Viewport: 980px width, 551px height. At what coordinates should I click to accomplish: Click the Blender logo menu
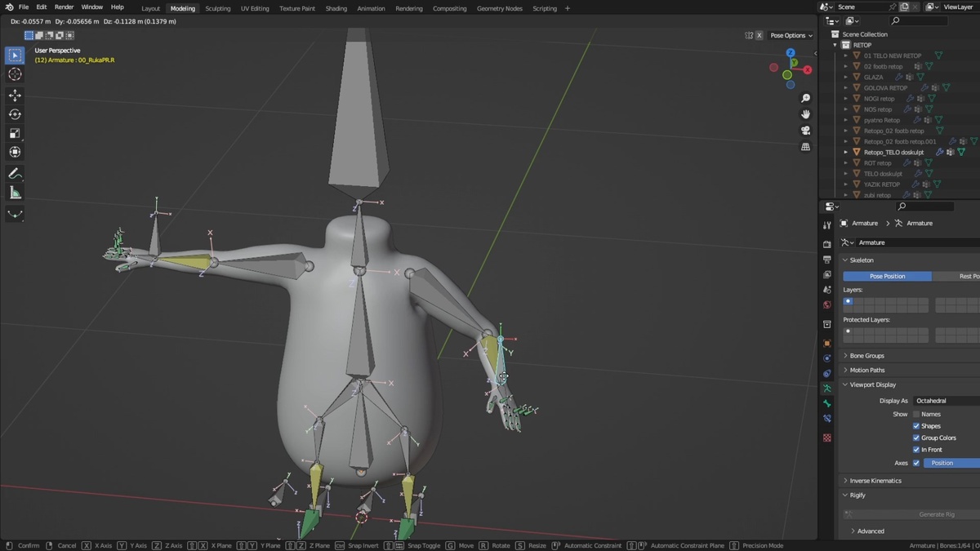pyautogui.click(x=9, y=7)
